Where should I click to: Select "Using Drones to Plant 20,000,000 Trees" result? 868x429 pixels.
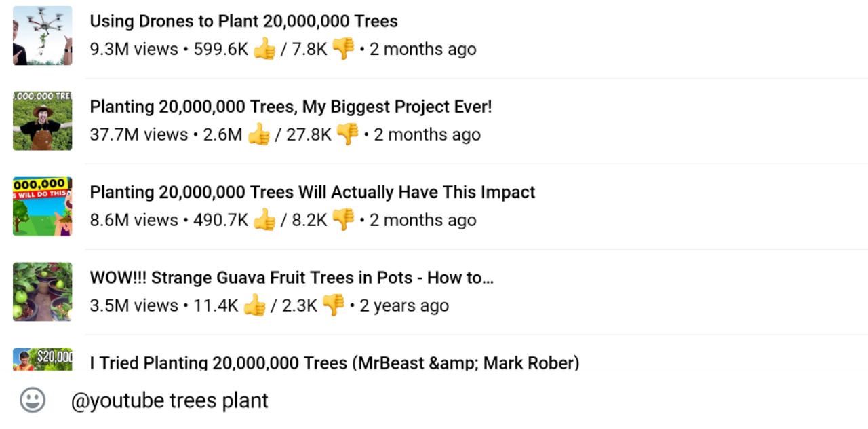coord(243,21)
